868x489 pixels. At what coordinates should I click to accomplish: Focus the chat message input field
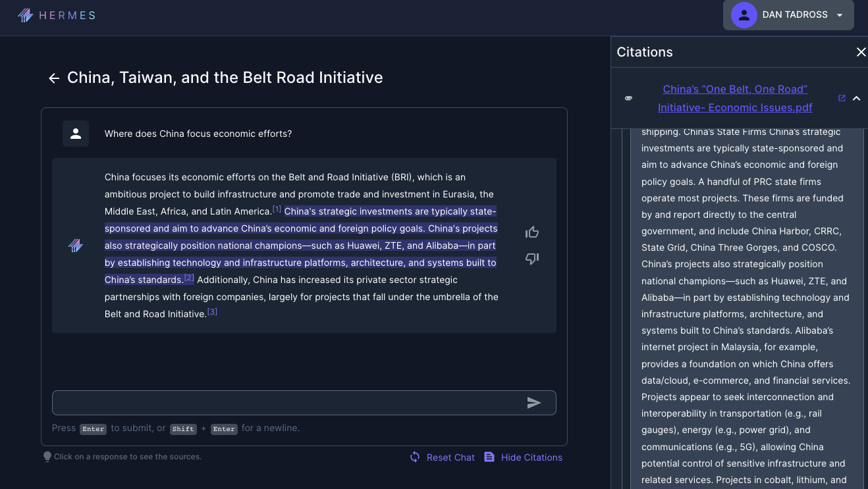(x=286, y=403)
